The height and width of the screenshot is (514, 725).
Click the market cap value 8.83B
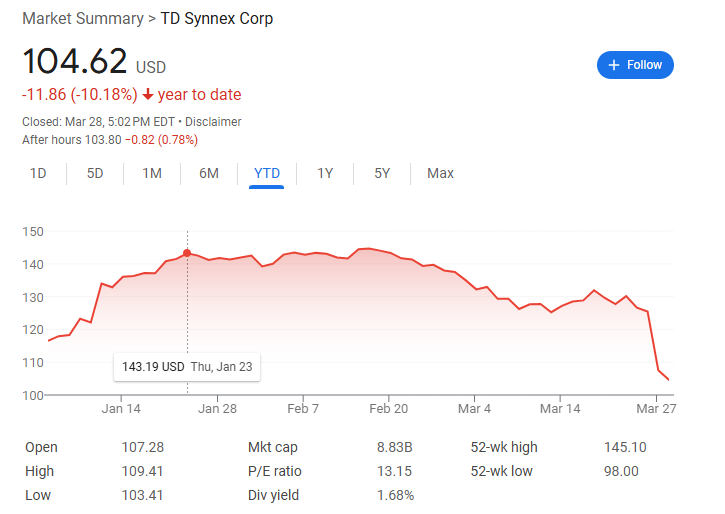(x=394, y=447)
